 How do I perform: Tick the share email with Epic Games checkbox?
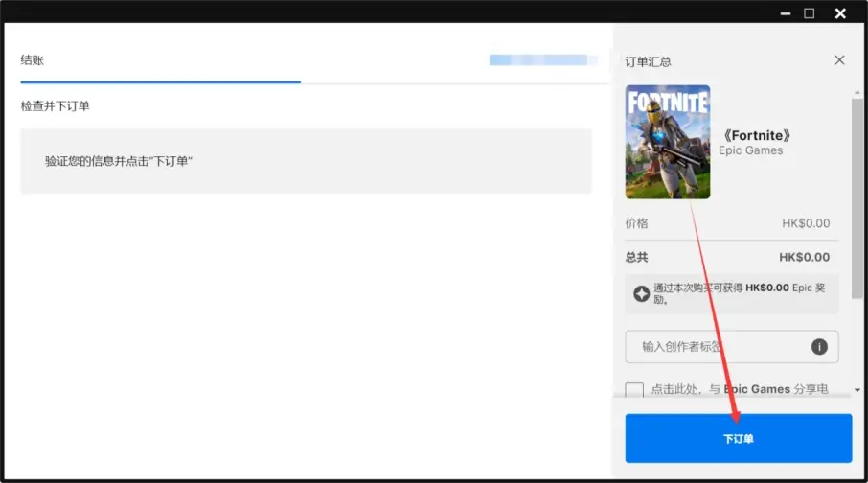pyautogui.click(x=634, y=389)
